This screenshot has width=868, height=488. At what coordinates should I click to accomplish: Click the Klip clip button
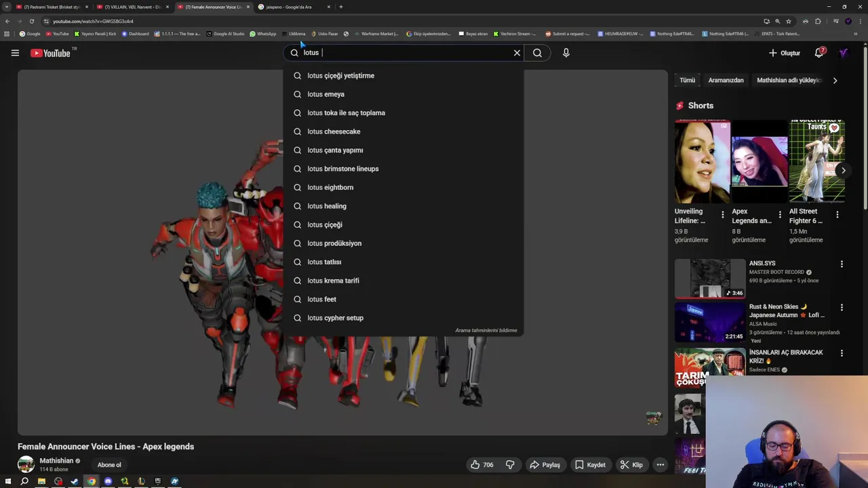[631, 465]
